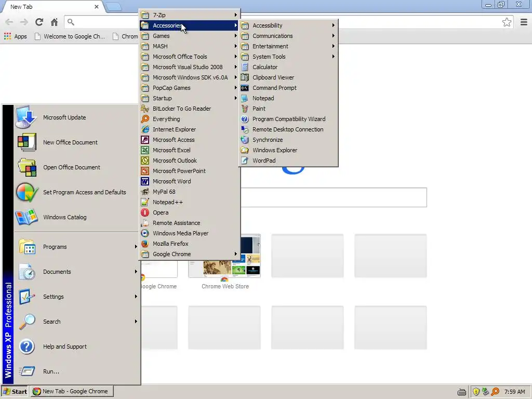Go to Chrome home page icon
Screen dimensions: 532x399
coord(54,22)
